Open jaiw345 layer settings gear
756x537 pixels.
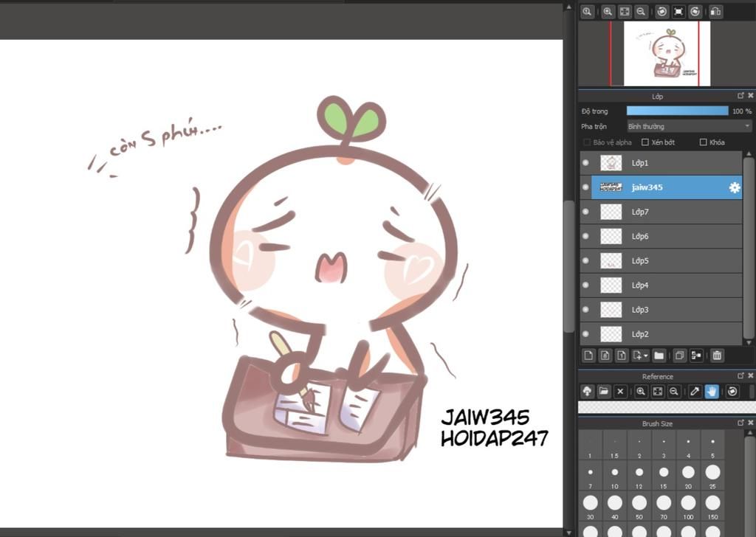(x=735, y=187)
